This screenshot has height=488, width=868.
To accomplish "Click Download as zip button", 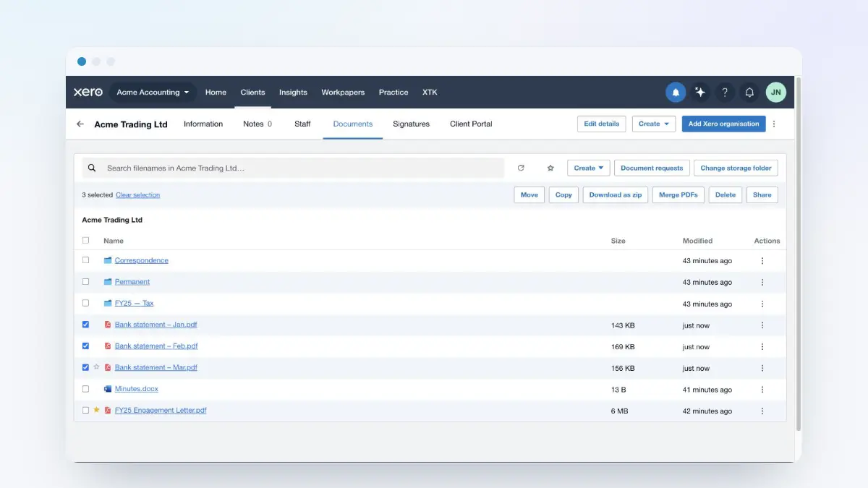I will pyautogui.click(x=616, y=195).
